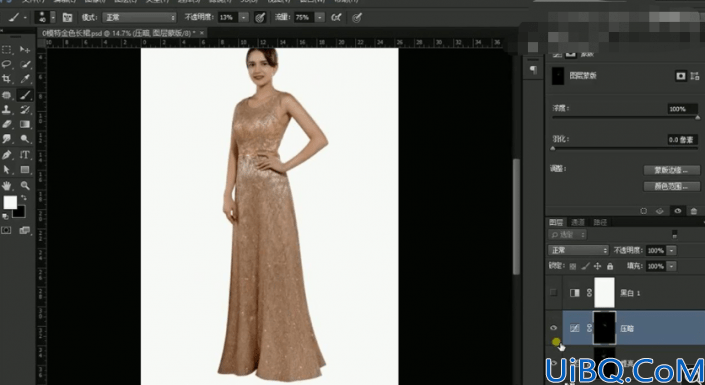Open the layer filter type dropdown
The width and height of the screenshot is (705, 385).
(567, 234)
